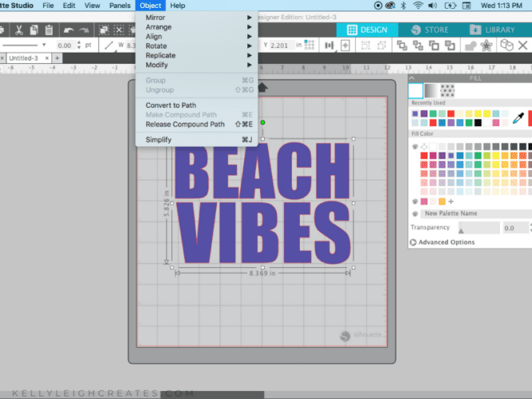This screenshot has width=532, height=399.
Task: Click the Bluetooth icon in menu bar
Action: click(404, 6)
